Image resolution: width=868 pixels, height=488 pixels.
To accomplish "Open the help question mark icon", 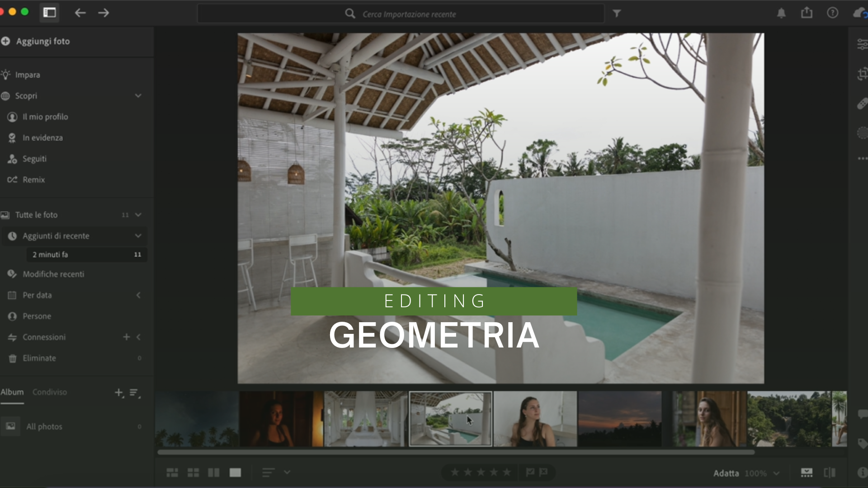I will 832,13.
